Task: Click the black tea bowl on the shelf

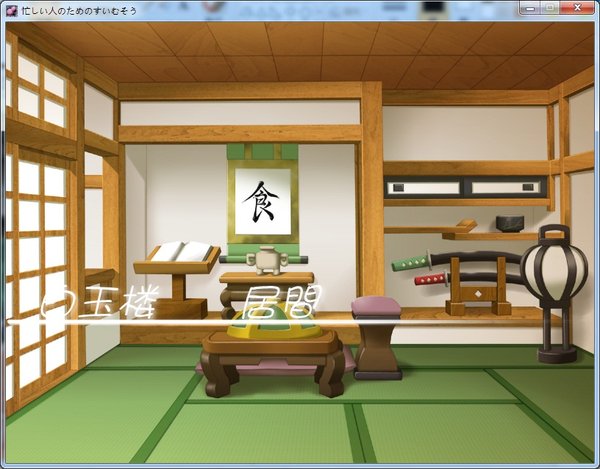Action: tap(510, 224)
